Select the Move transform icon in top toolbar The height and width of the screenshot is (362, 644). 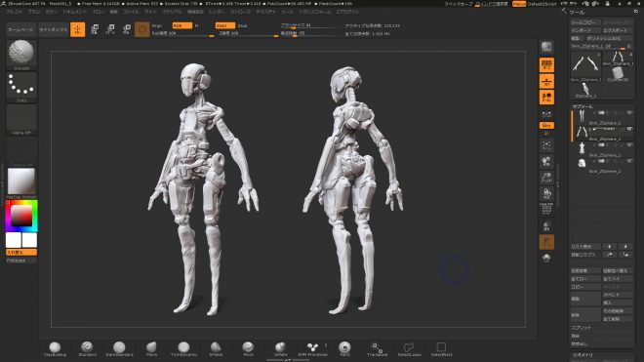(x=95, y=29)
